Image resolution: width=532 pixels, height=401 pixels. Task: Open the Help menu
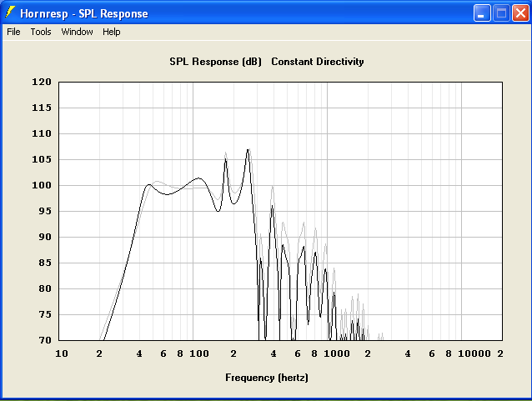(x=112, y=32)
